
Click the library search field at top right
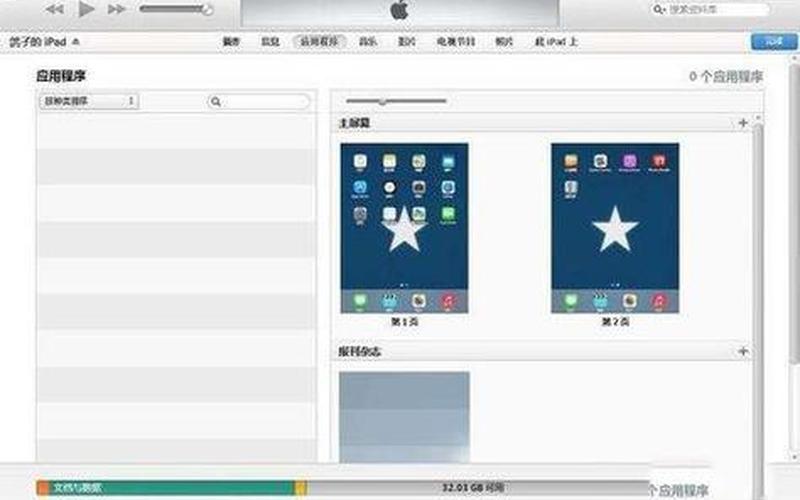click(711, 9)
